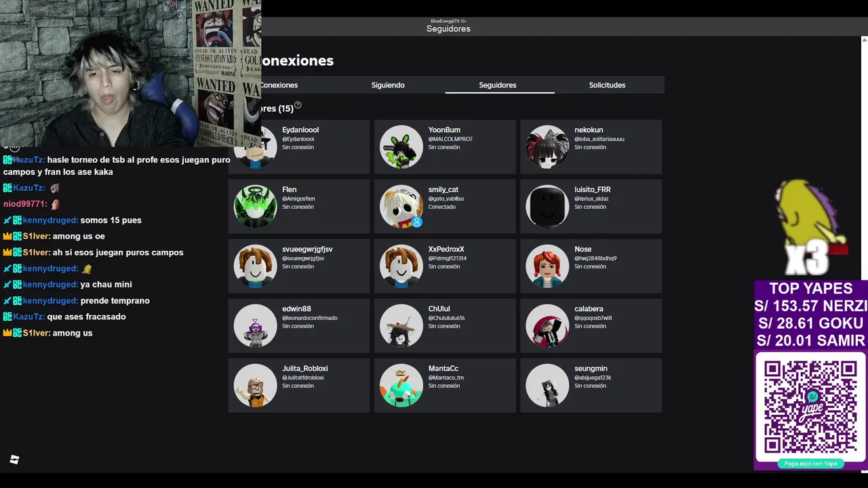Click chat message 'among us oe'
Viewport: 868px width, 488px height.
pyautogui.click(x=79, y=236)
